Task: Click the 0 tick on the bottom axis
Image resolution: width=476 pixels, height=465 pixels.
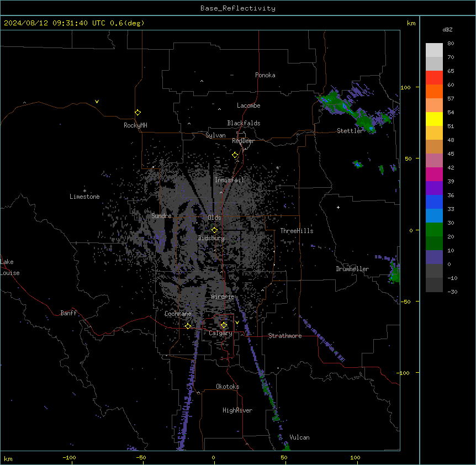Action: pos(213,457)
